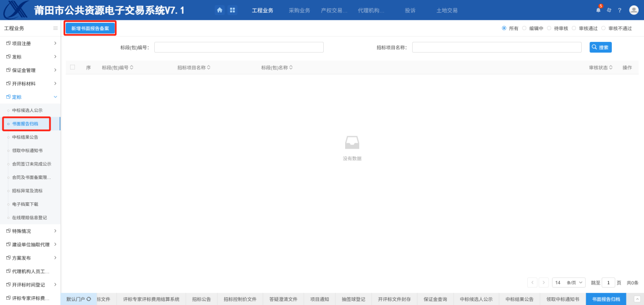Click the home icon in header

(x=220, y=10)
